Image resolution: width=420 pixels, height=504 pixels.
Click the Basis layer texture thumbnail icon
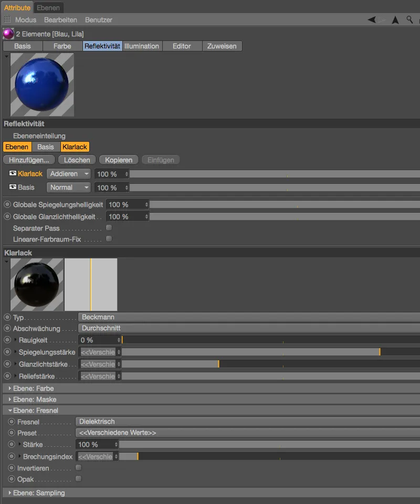point(12,187)
